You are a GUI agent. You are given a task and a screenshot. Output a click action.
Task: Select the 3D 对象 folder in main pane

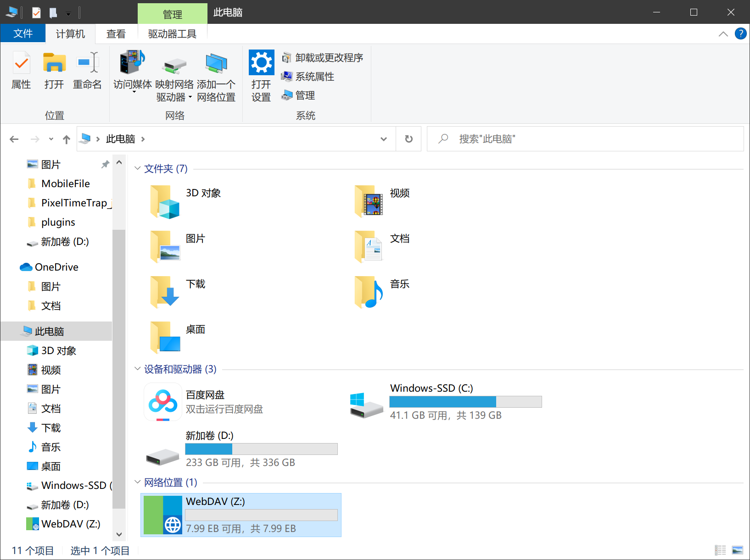coord(186,201)
